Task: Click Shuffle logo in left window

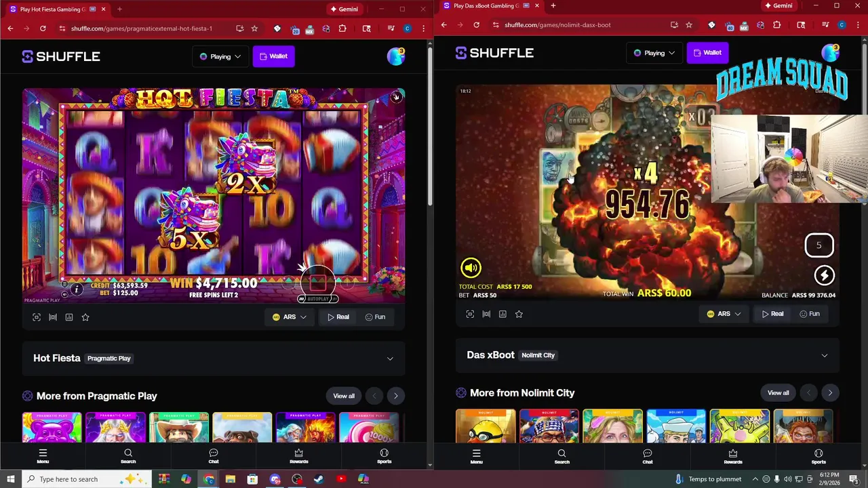Action: (x=61, y=56)
